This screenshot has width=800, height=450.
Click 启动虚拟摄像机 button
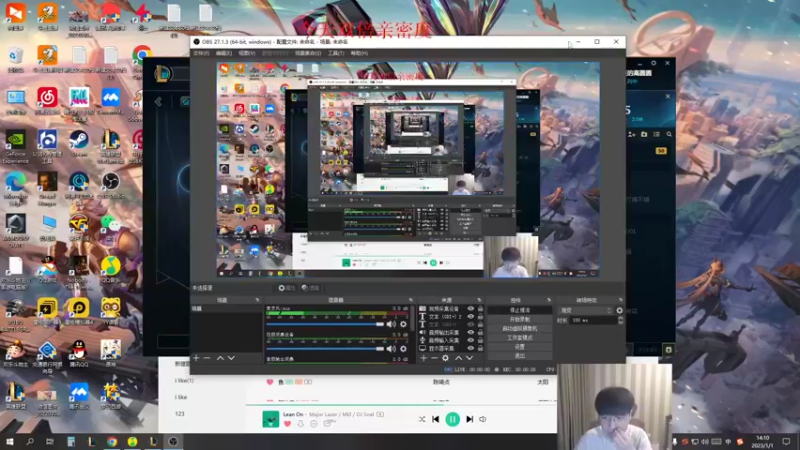click(x=519, y=329)
